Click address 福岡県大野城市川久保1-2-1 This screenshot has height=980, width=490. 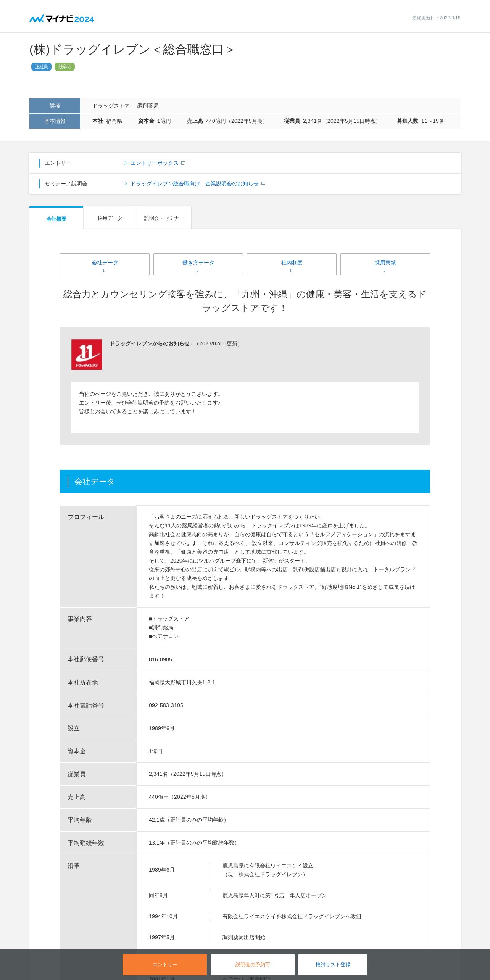point(182,682)
